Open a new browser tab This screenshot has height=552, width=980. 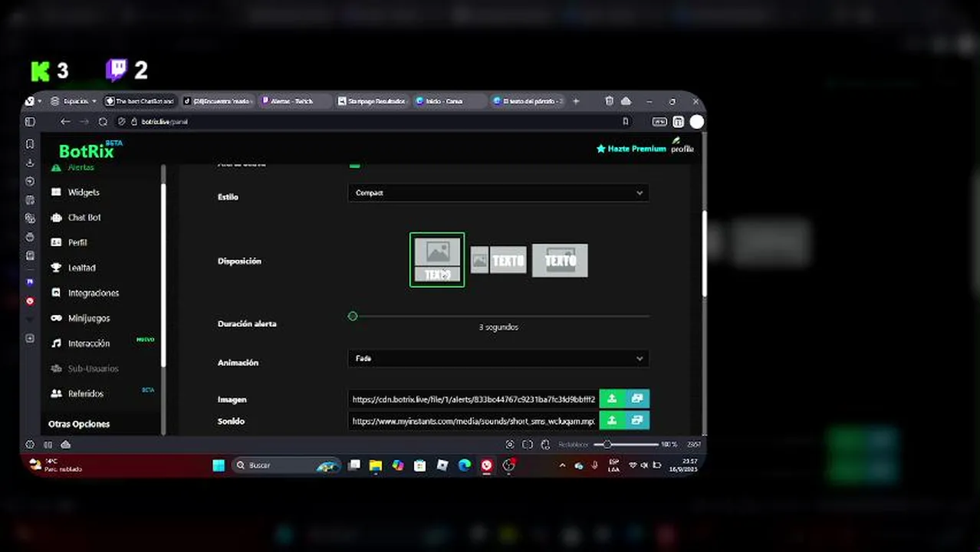[576, 101]
